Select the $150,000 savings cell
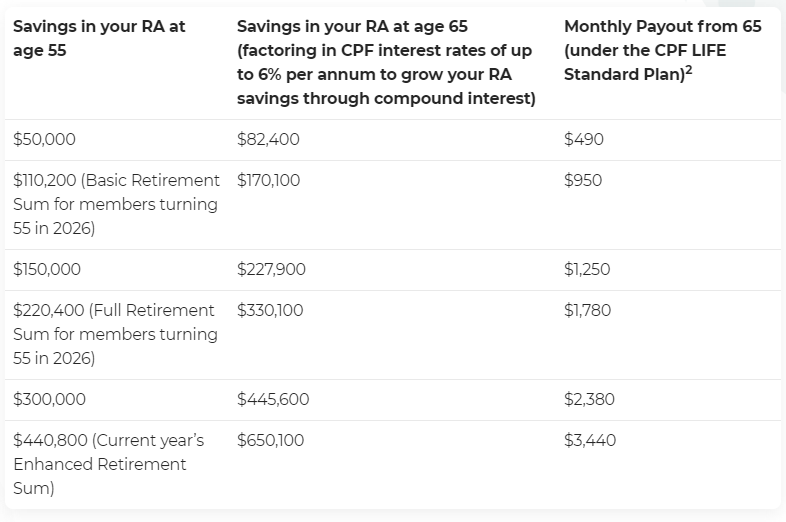The image size is (786, 522). pyautogui.click(x=47, y=270)
